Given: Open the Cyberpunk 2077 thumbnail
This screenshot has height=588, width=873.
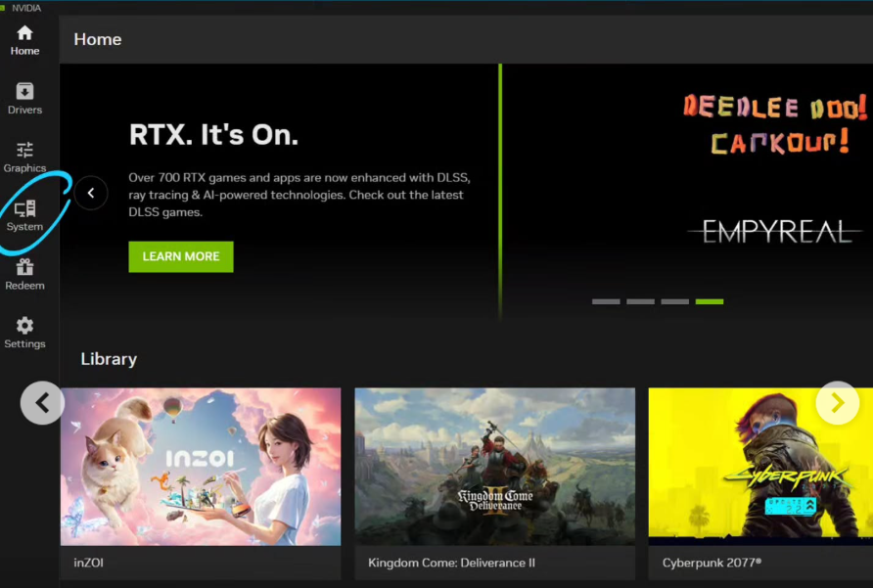Looking at the screenshot, I should tap(760, 467).
